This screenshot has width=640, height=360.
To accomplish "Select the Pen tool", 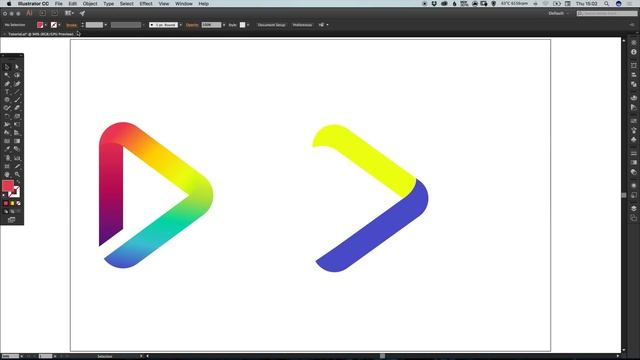I will point(7,84).
